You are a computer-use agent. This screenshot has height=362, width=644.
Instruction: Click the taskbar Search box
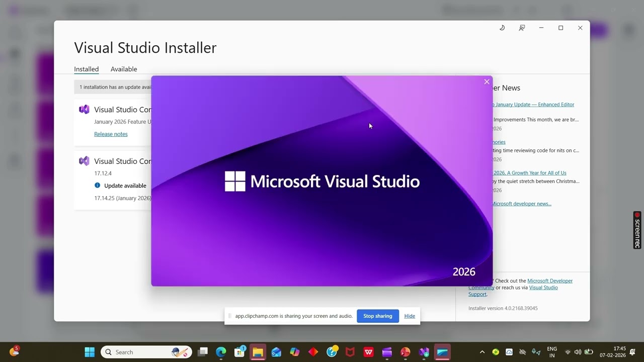point(146,352)
